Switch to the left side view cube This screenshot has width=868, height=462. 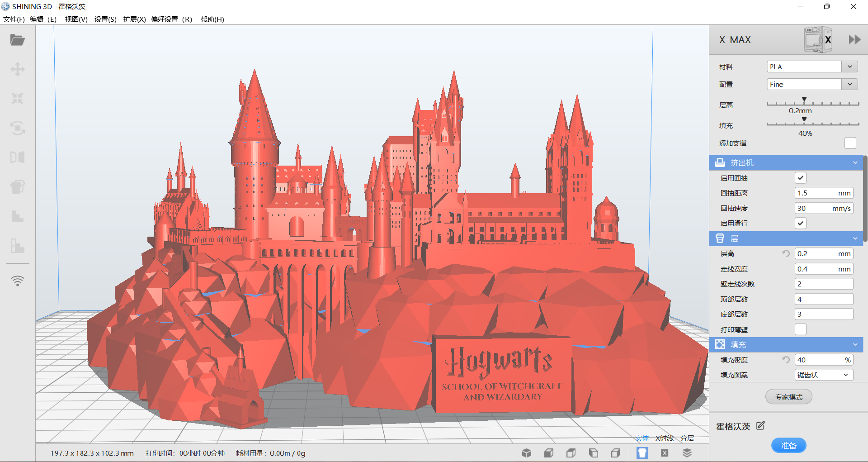pyautogui.click(x=594, y=453)
